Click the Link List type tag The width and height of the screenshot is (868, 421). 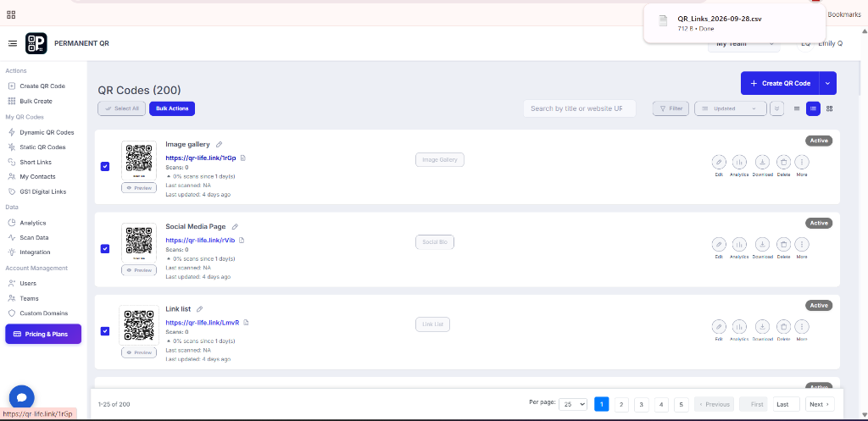point(432,324)
